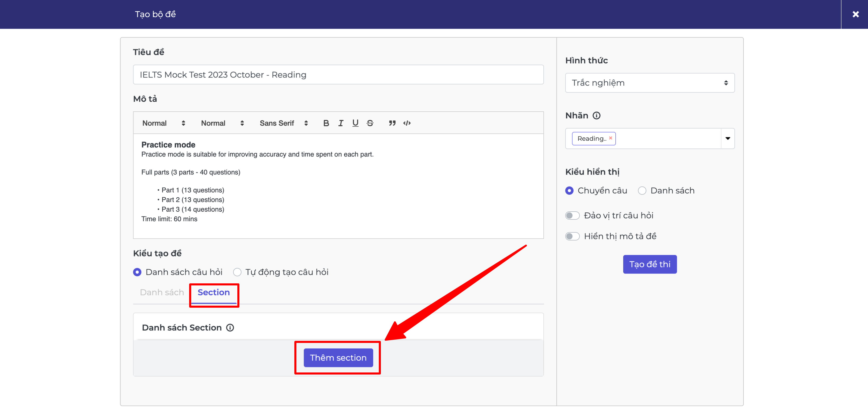This screenshot has height=417, width=868.
Task: Insert a blockquote with the quote icon
Action: [392, 123]
